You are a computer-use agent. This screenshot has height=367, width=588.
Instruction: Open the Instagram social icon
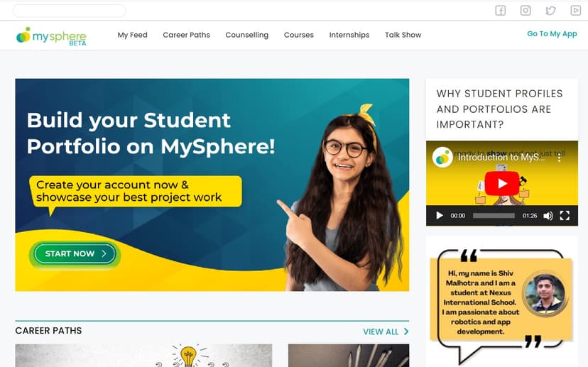tap(526, 11)
